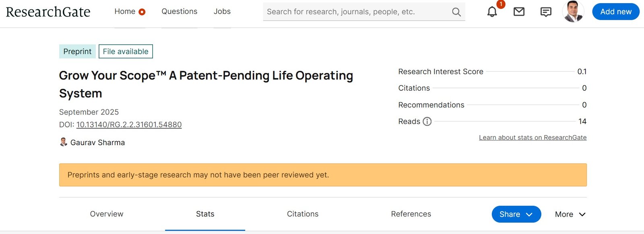Screen dimensions: 644x234
Task: Go to the Home menu item
Action: pyautogui.click(x=125, y=12)
